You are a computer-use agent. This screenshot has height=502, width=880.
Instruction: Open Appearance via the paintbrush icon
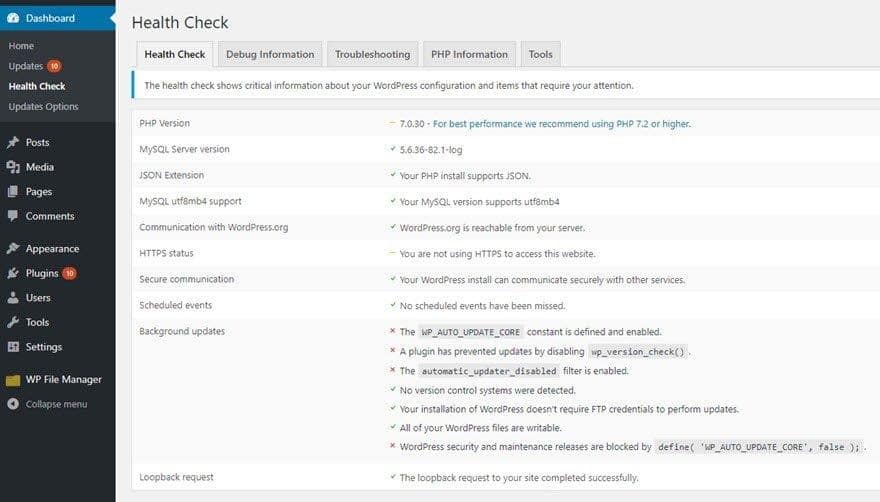(13, 248)
